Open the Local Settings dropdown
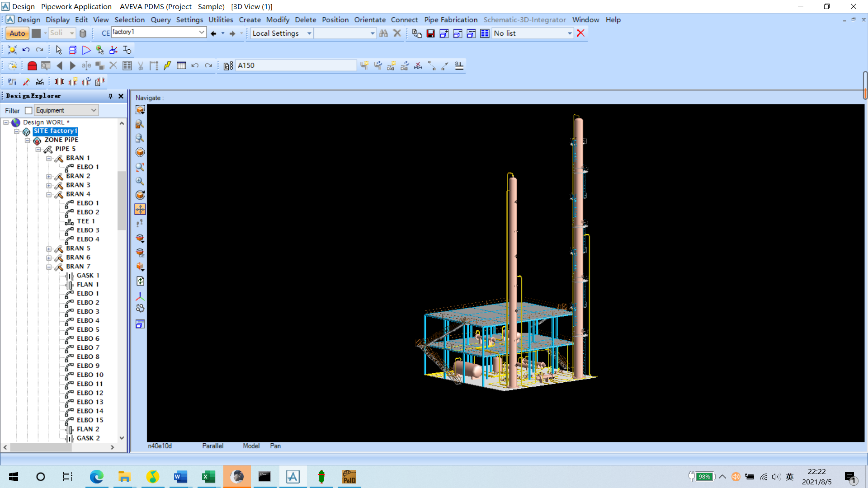 click(x=309, y=33)
